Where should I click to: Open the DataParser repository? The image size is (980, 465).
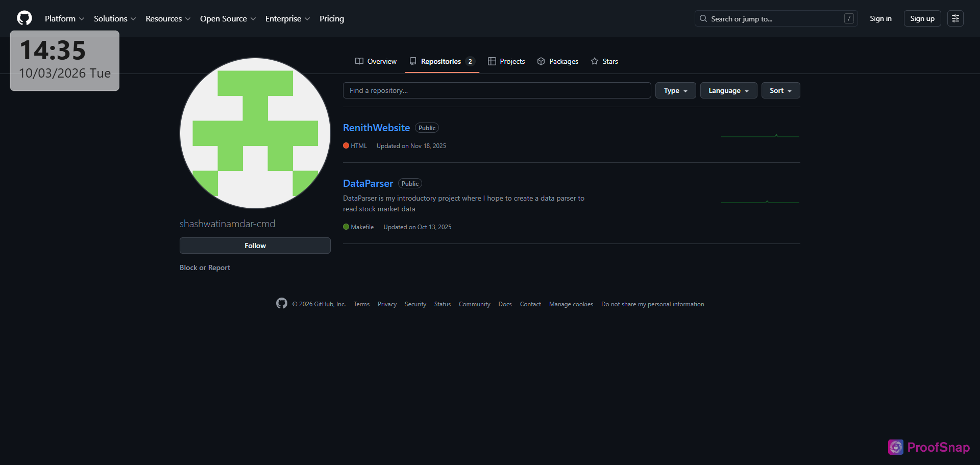coord(368,183)
